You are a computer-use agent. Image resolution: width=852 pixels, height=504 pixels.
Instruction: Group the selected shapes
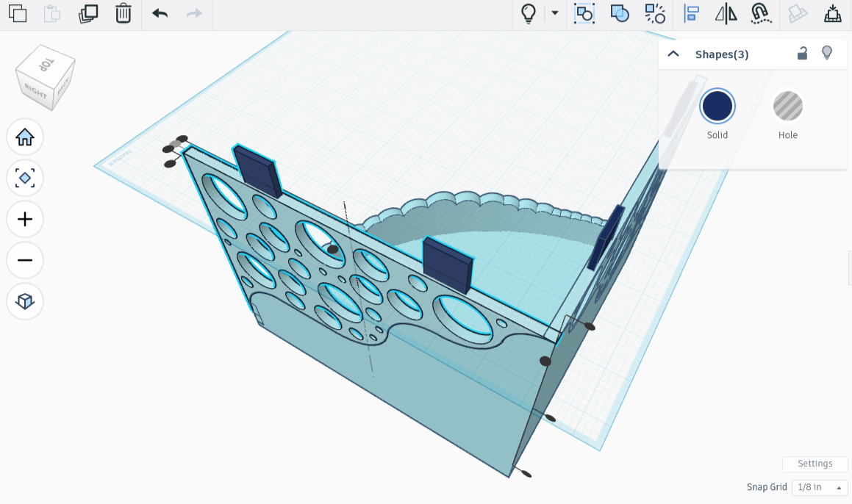(620, 14)
